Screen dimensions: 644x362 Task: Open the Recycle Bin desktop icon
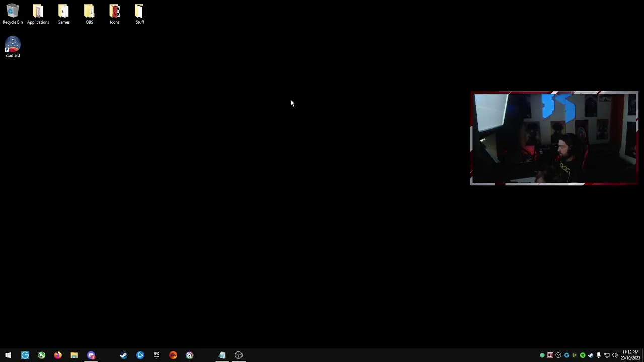click(x=13, y=14)
